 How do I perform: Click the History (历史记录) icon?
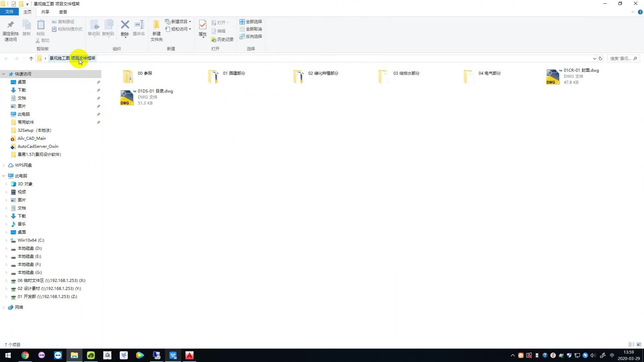pyautogui.click(x=214, y=40)
